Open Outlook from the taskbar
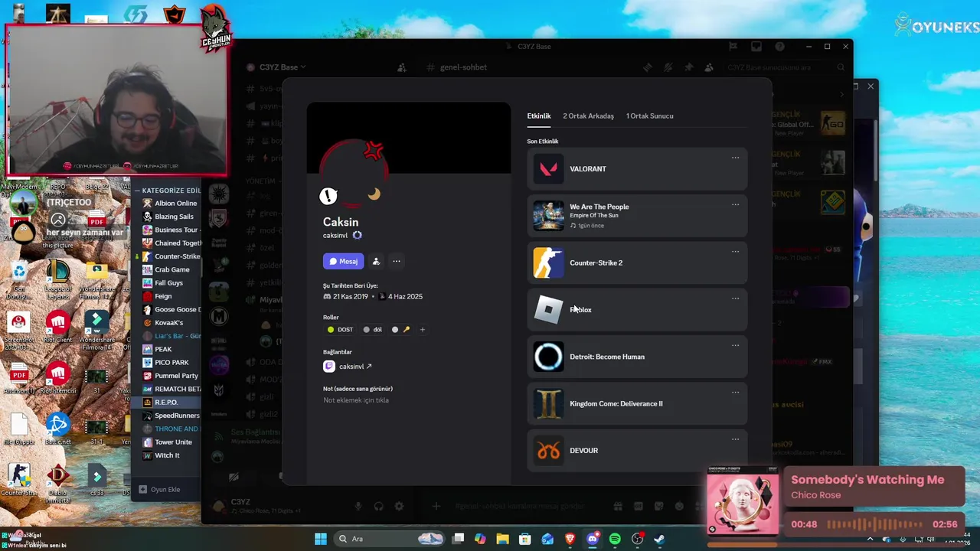Viewport: 980px width, 551px height. tap(547, 539)
